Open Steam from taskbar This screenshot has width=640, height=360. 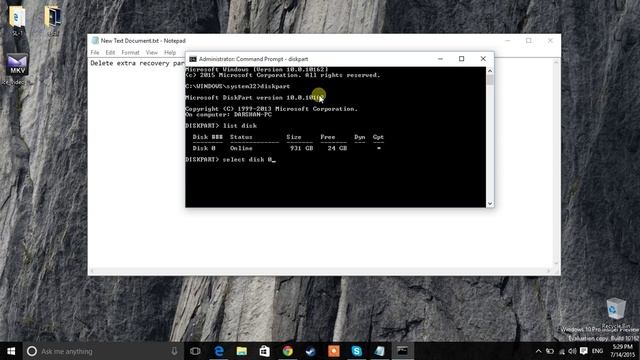[311, 351]
